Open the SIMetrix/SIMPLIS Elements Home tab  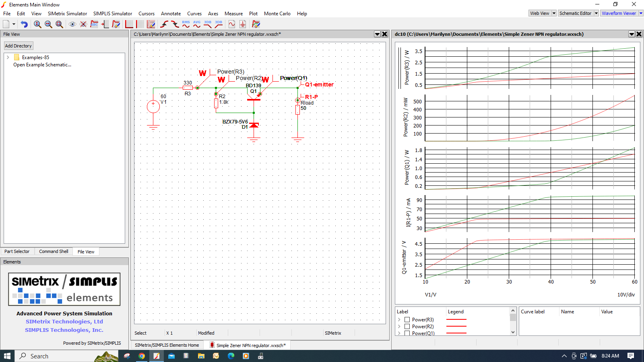(x=167, y=345)
